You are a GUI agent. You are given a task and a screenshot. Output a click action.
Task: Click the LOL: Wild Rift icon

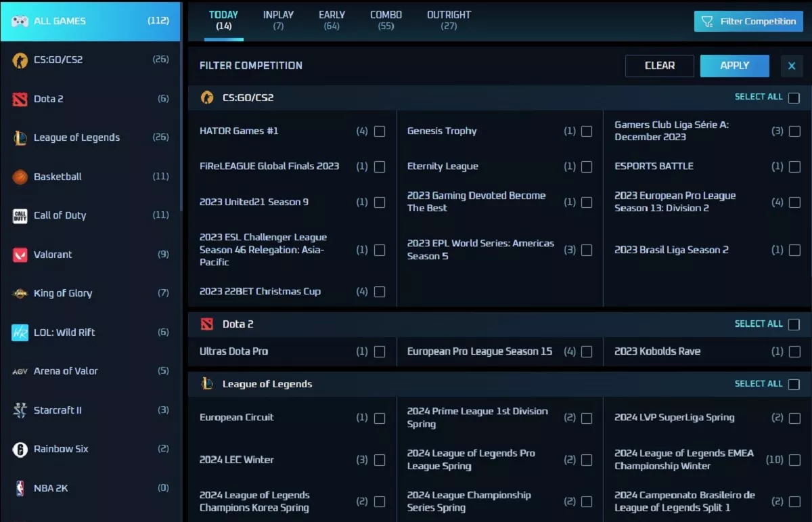tap(20, 332)
